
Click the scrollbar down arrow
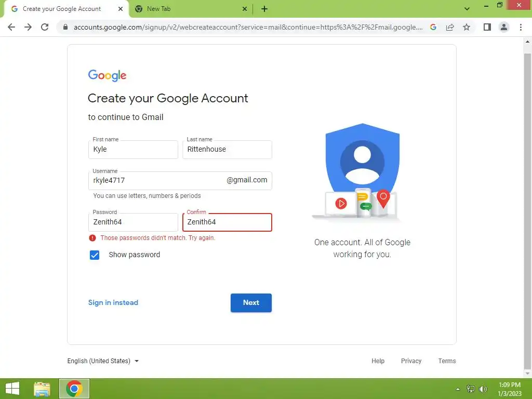coord(528,374)
